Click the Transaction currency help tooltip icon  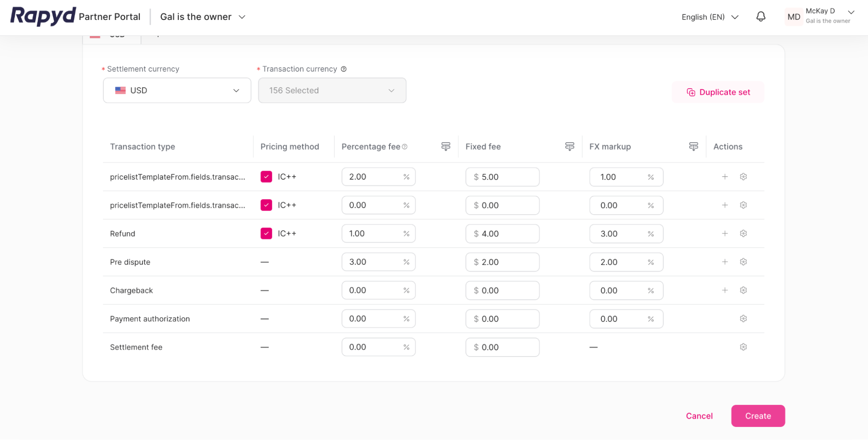(344, 69)
